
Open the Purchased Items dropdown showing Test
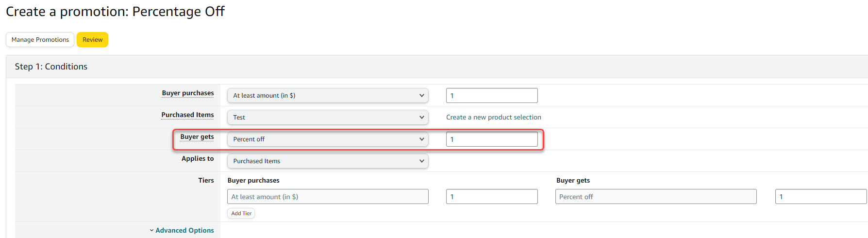coord(328,118)
